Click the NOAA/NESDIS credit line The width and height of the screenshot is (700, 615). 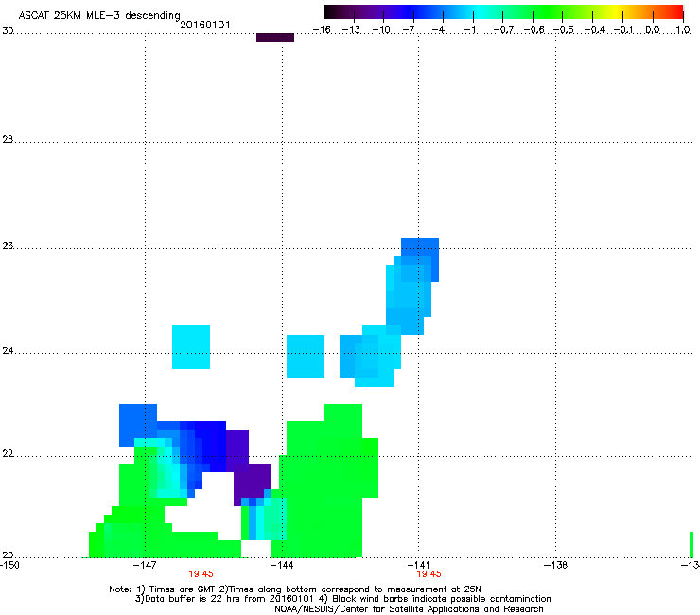pos(409,609)
